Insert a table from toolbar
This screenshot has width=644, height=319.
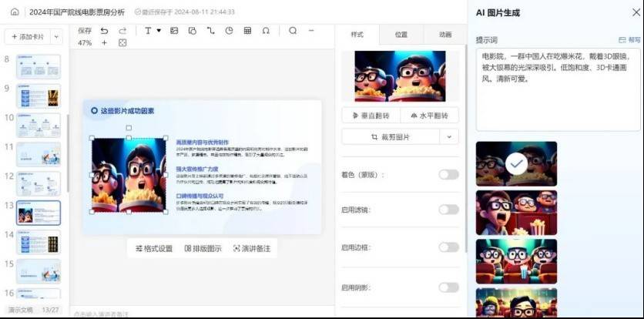tap(247, 31)
